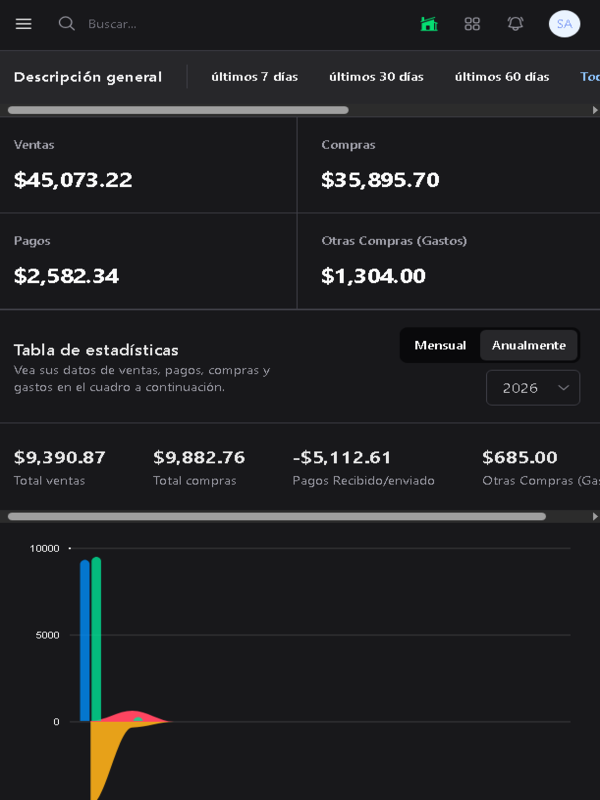Viewport: 600px width, 800px height.
Task: Open the apps grid icon
Action: click(472, 24)
